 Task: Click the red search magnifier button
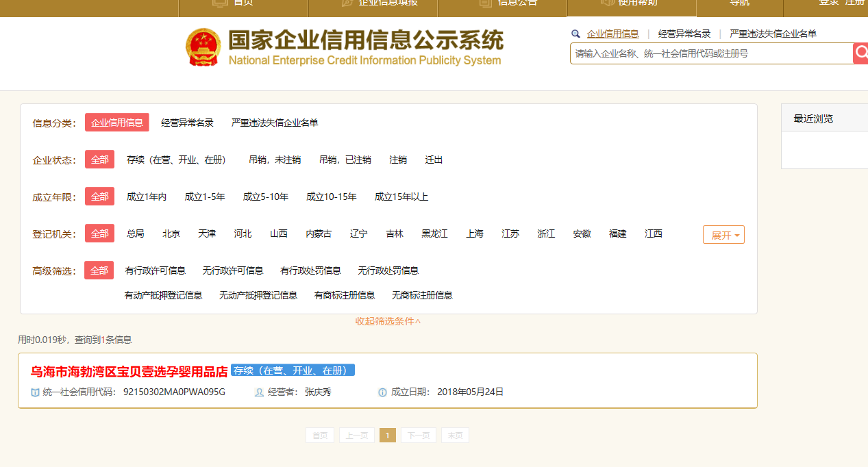[860, 53]
